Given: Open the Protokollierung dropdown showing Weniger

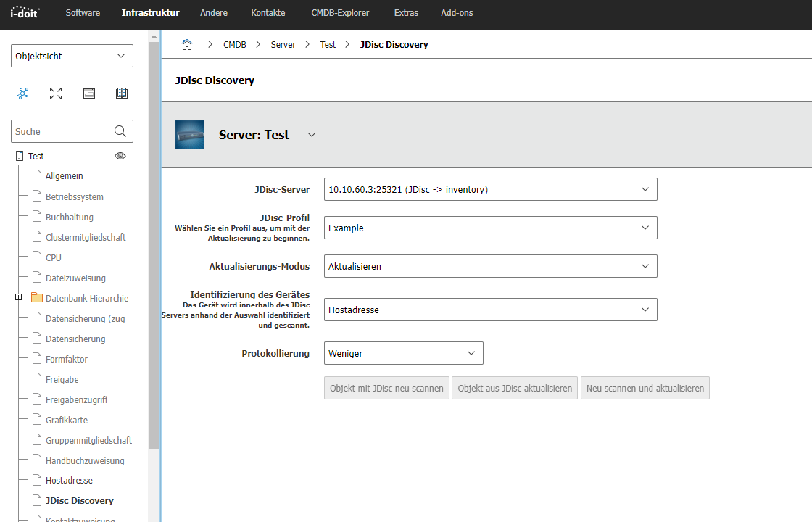Looking at the screenshot, I should (403, 353).
